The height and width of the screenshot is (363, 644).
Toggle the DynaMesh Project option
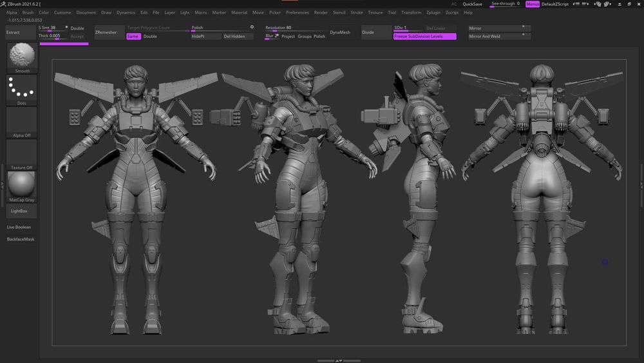pyautogui.click(x=288, y=36)
